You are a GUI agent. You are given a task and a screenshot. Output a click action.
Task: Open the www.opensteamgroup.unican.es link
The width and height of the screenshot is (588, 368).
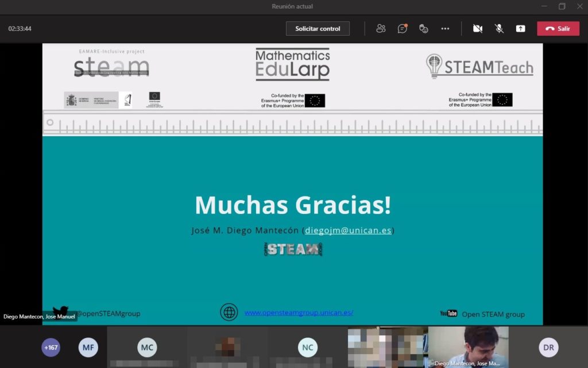pos(299,313)
